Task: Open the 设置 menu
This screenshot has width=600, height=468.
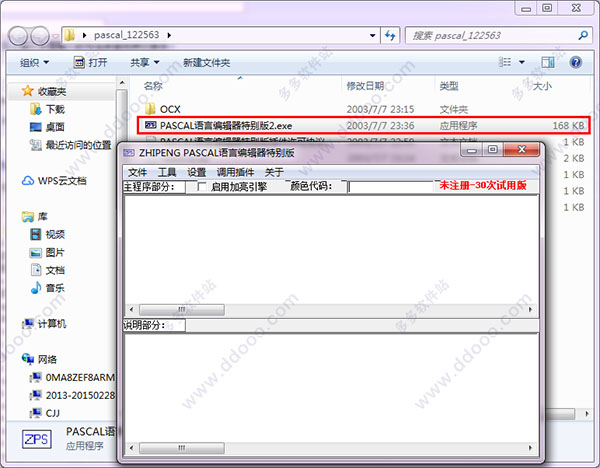Action: pyautogui.click(x=197, y=172)
